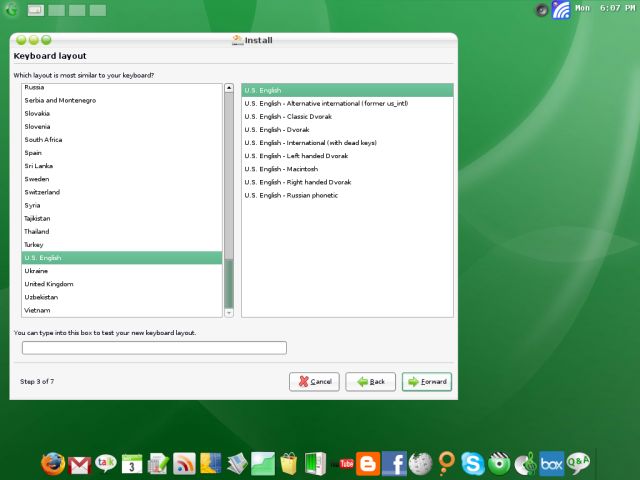Screen dimensions: 640x480
Task: Launch Google Talk dock icon
Action: click(106, 463)
